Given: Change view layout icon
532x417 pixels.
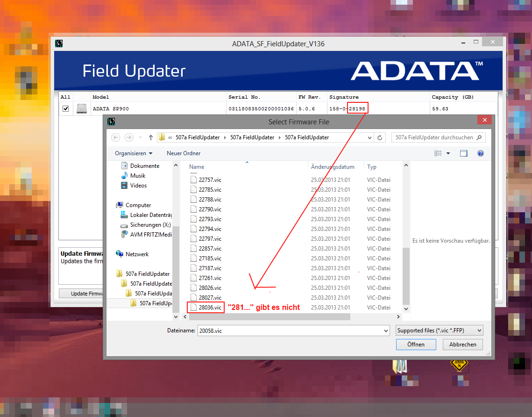Looking at the screenshot, I should (438, 153).
